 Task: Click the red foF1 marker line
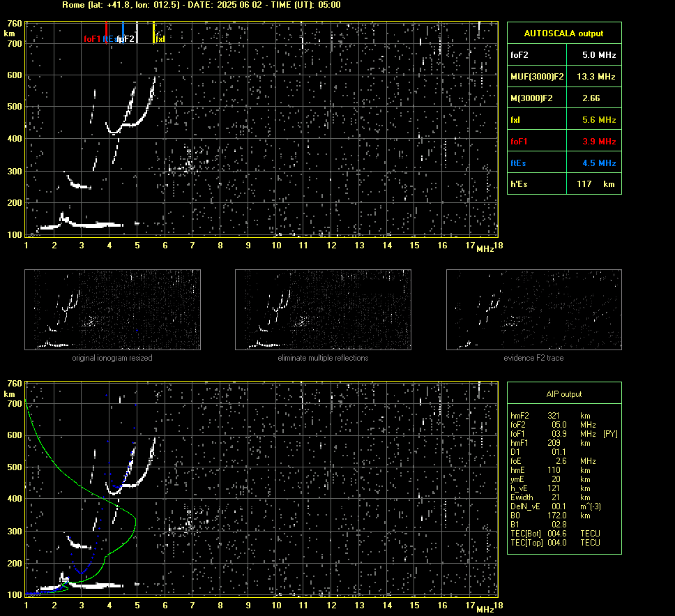click(x=106, y=33)
